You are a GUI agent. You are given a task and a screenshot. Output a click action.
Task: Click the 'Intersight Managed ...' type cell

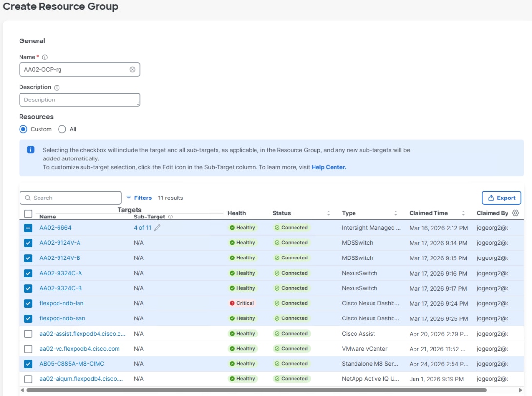pyautogui.click(x=371, y=228)
